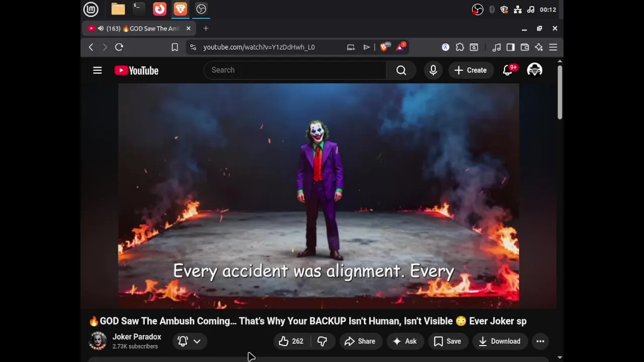Viewport: 644px width, 362px height.
Task: Expand subscription notification bell dropdown
Action: point(190,341)
